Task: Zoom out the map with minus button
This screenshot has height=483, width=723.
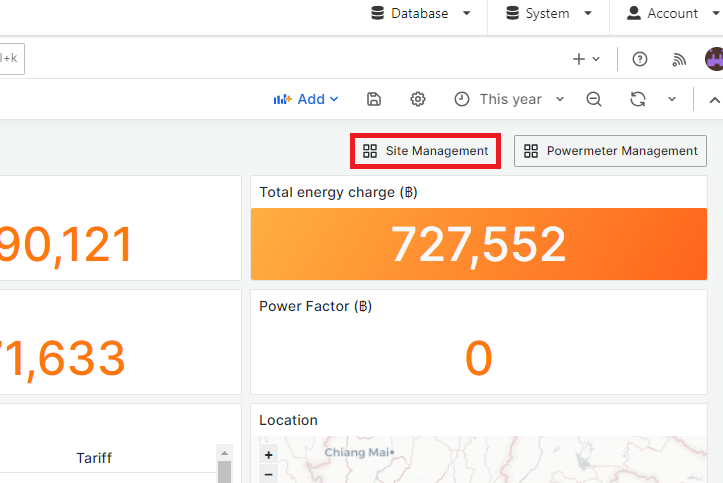Action: tap(268, 474)
